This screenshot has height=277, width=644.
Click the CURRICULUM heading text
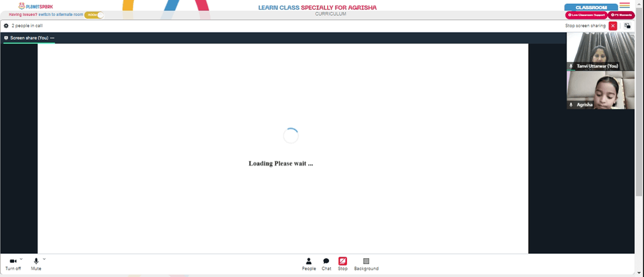pos(330,14)
